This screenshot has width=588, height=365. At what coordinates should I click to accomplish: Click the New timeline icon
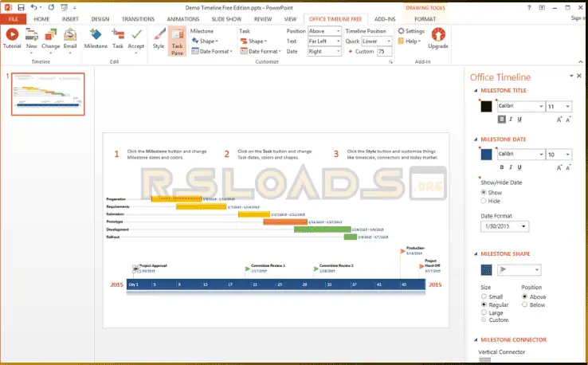32,36
